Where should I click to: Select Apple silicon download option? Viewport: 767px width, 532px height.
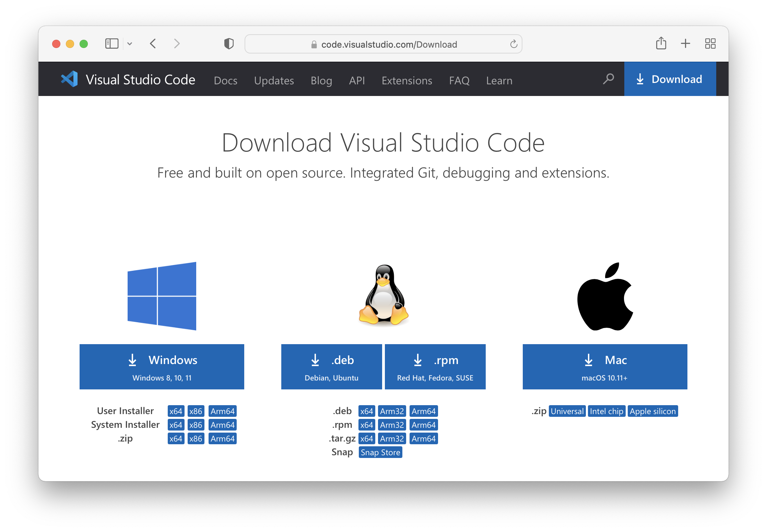653,411
